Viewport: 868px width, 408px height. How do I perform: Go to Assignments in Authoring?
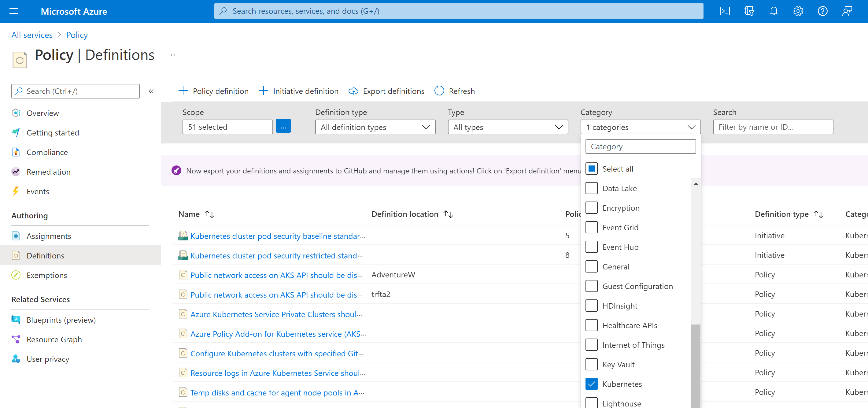[49, 236]
